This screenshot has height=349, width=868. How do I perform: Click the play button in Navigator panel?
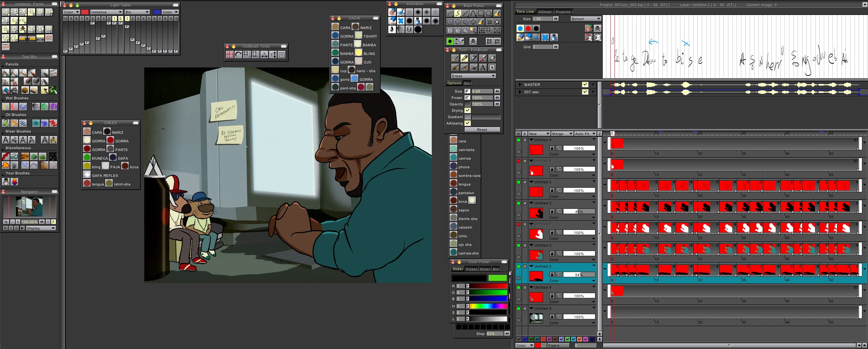[x=22, y=228]
